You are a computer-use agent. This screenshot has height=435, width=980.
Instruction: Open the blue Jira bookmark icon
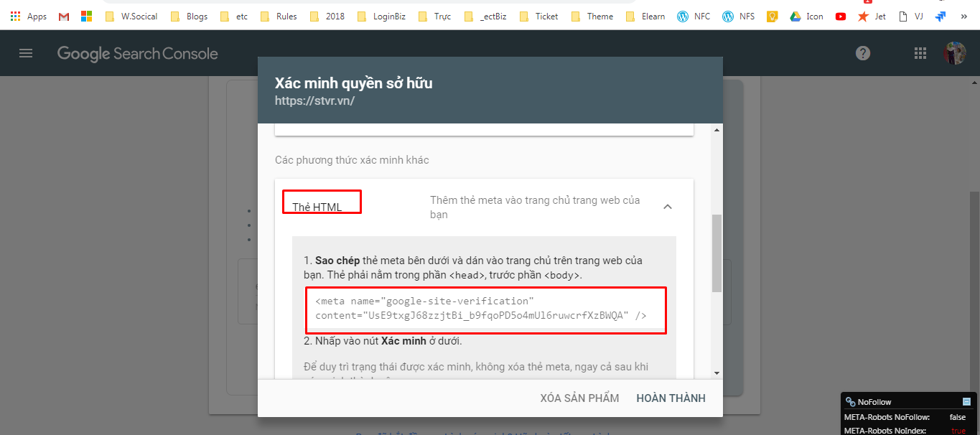point(941,16)
